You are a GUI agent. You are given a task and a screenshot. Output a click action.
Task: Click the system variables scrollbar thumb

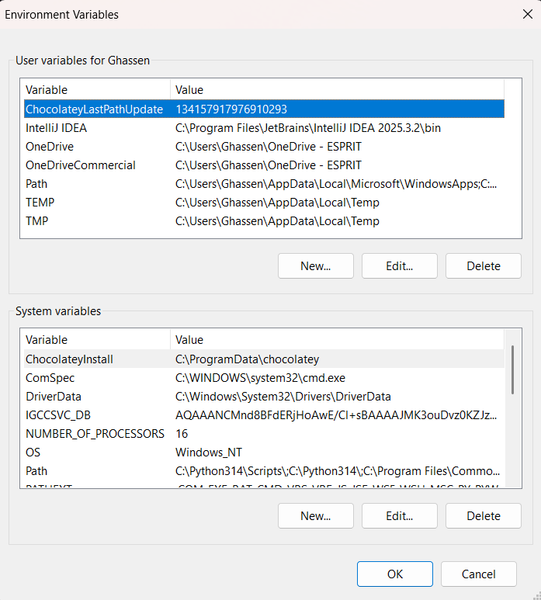(512, 370)
